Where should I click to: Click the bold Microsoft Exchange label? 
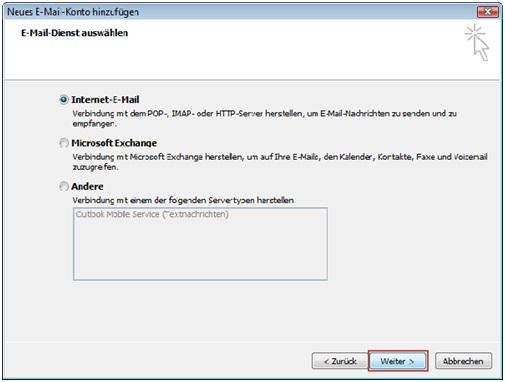tap(114, 143)
